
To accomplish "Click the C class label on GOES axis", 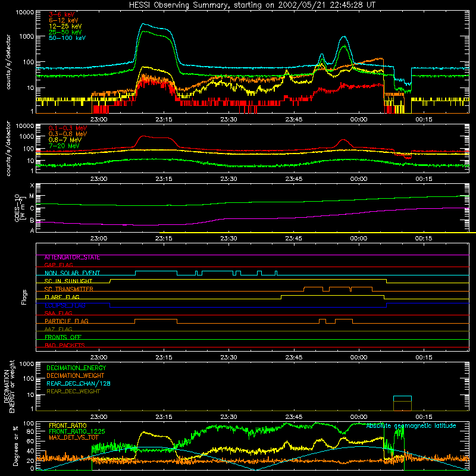I will click(x=32, y=208).
